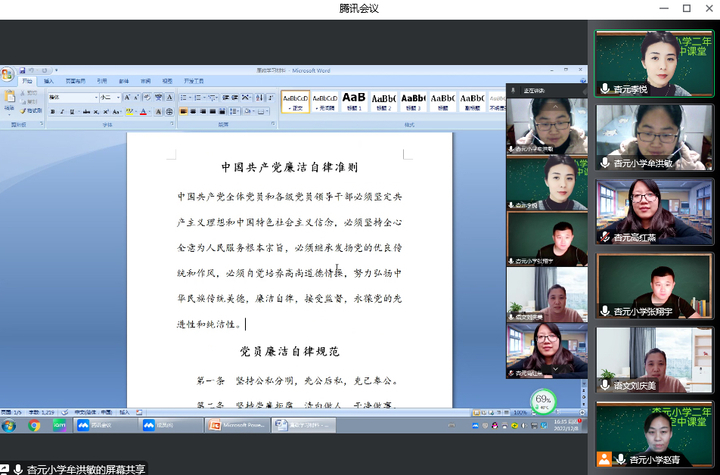Click the Sort icon in paragraph group
The width and height of the screenshot is (720, 475).
pos(259,97)
